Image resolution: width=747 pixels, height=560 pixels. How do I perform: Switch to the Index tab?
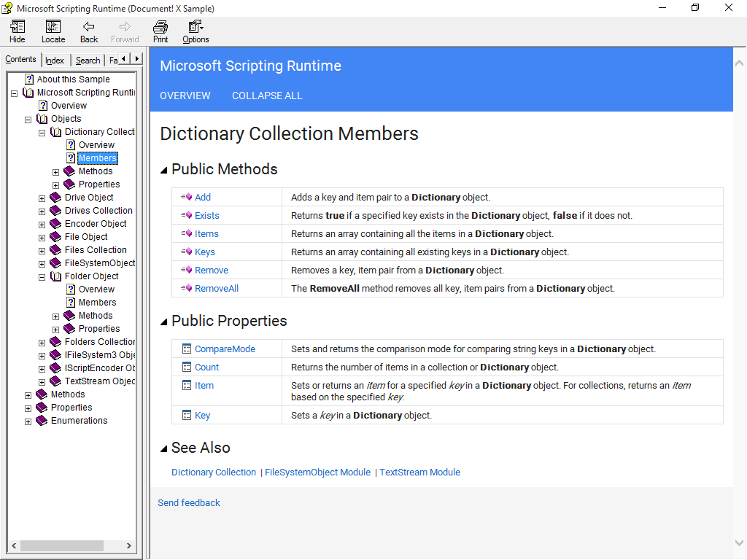(55, 61)
